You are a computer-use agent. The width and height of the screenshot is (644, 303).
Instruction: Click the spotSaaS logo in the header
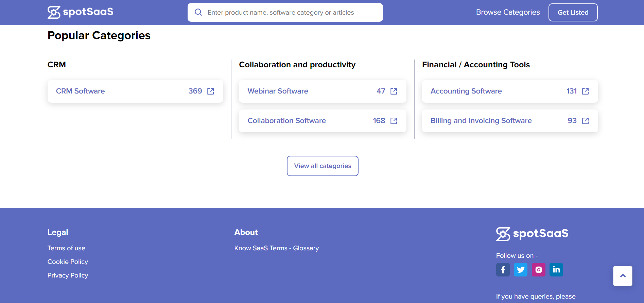[81, 12]
